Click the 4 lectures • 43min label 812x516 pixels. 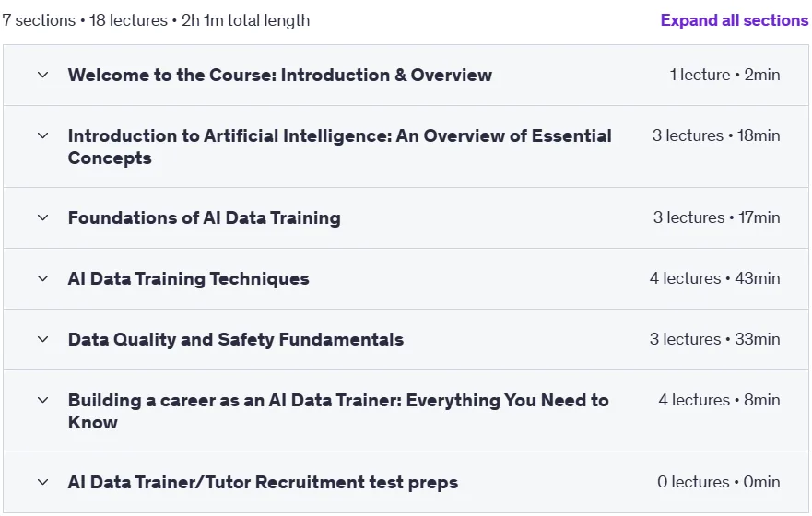point(714,278)
